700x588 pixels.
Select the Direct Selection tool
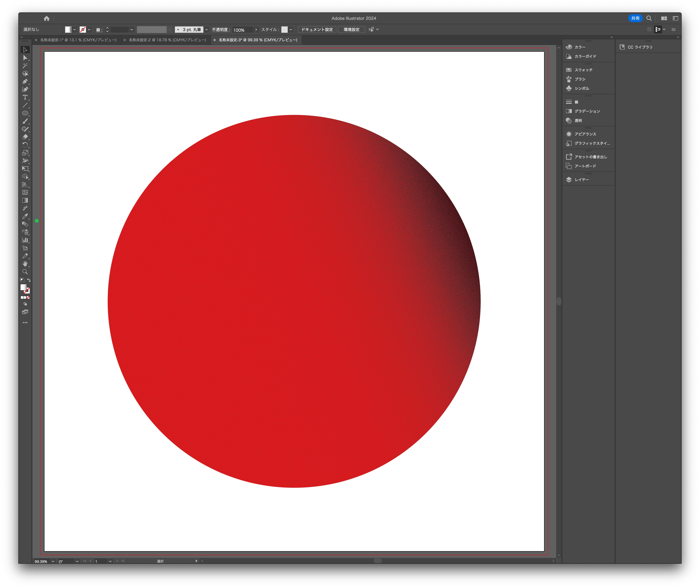[x=25, y=58]
